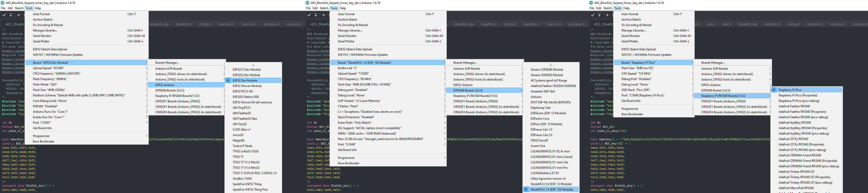Open highlighted ESP8266 Boards (3.0.2) category
This screenshot has width=868, height=193.
(x=484, y=90)
